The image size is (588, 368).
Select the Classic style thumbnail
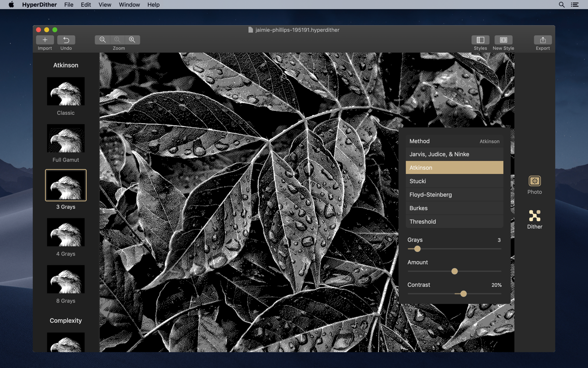click(66, 92)
